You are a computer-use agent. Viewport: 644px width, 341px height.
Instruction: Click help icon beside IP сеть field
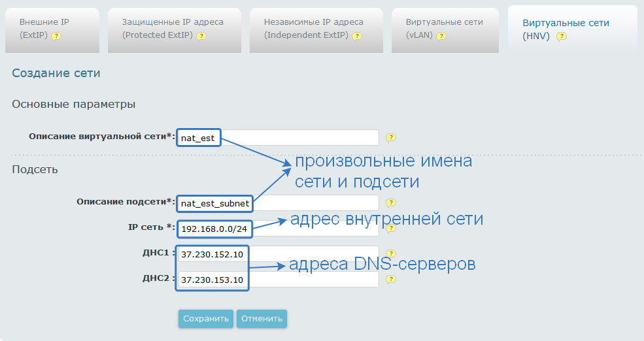[x=391, y=228]
